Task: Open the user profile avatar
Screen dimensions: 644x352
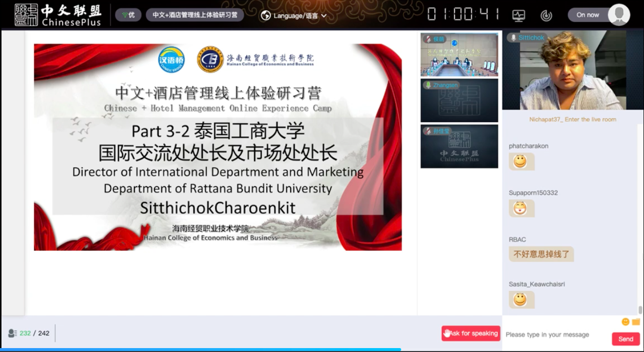Action: click(619, 15)
